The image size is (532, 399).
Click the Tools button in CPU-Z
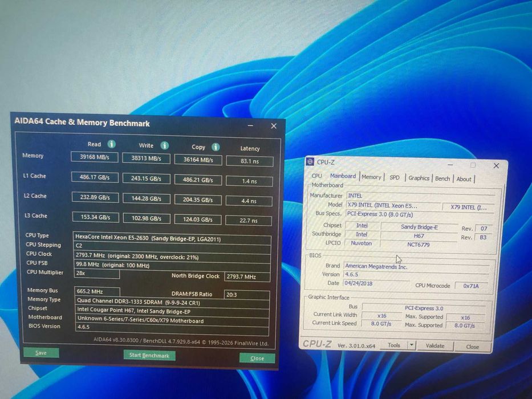393,345
